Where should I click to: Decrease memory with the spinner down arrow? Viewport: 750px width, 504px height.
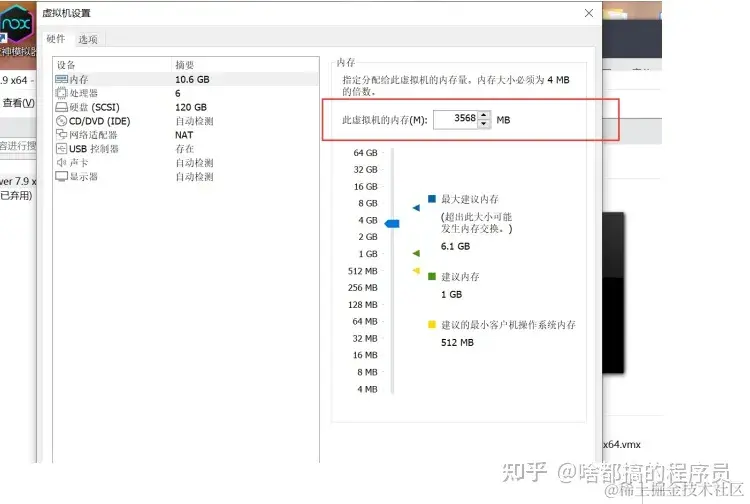click(x=484, y=124)
